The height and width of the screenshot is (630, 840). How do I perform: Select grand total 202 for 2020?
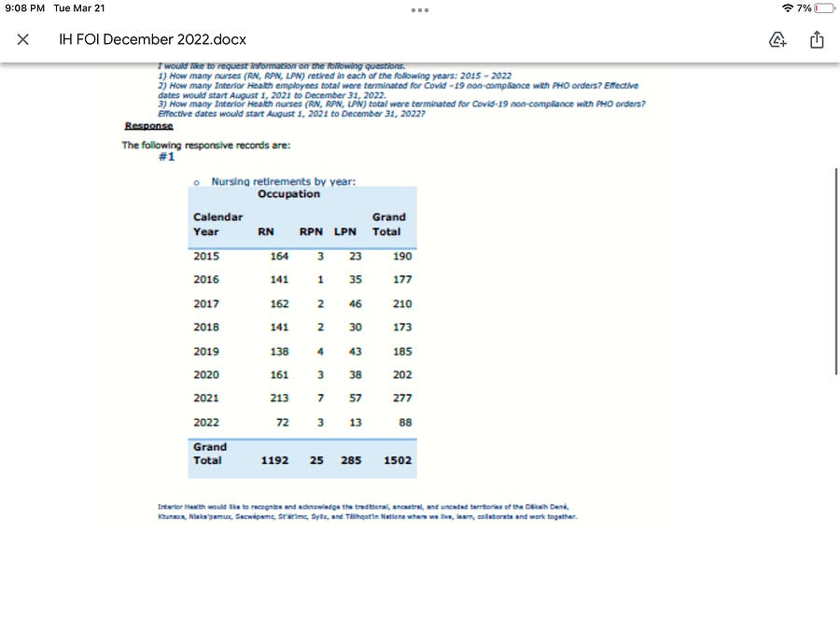click(402, 374)
